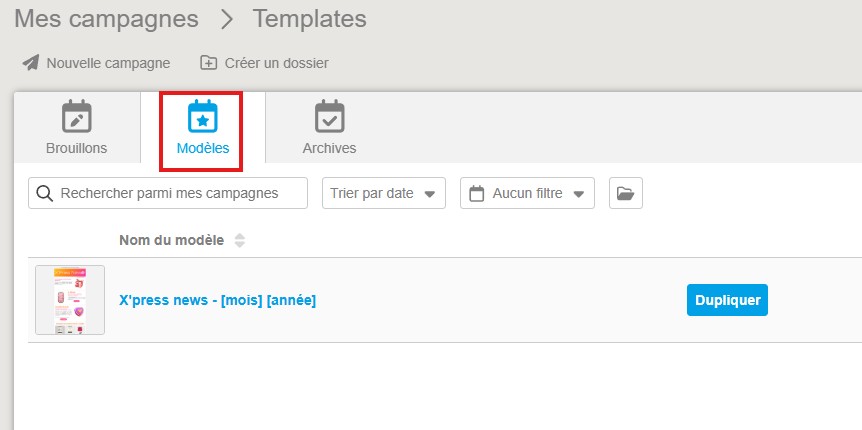862x430 pixels.
Task: Click the Archives calendar checkmark icon
Action: (329, 117)
